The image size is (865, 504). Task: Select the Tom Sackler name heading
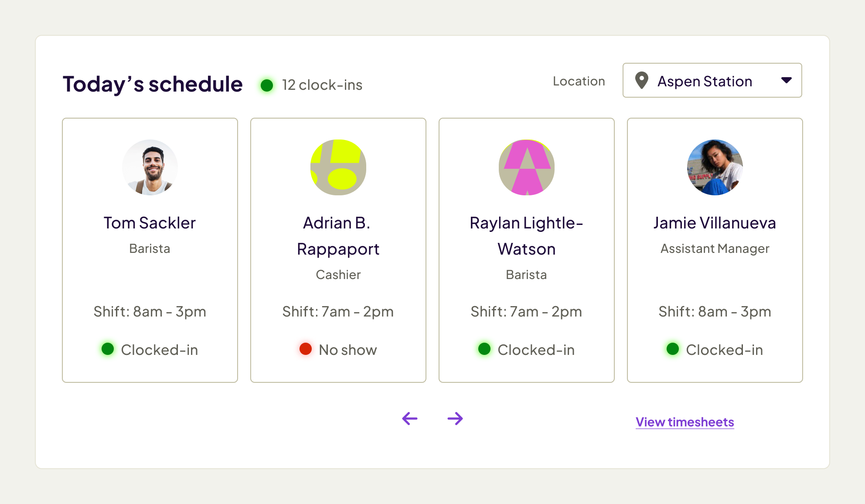tap(150, 223)
